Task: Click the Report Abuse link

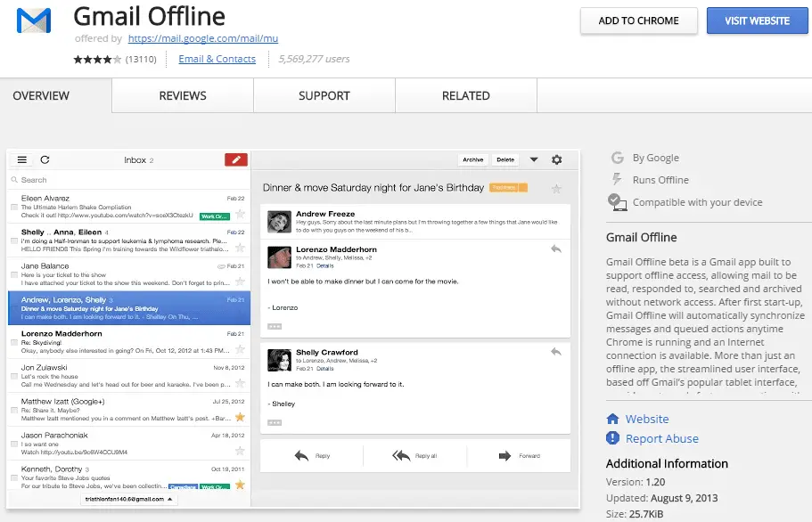Action: click(662, 438)
